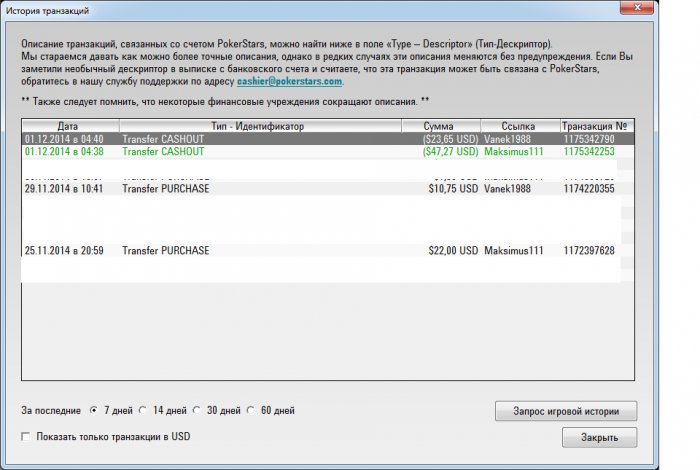Click Maksimus111 in the 25.11.2014 row

point(513,250)
